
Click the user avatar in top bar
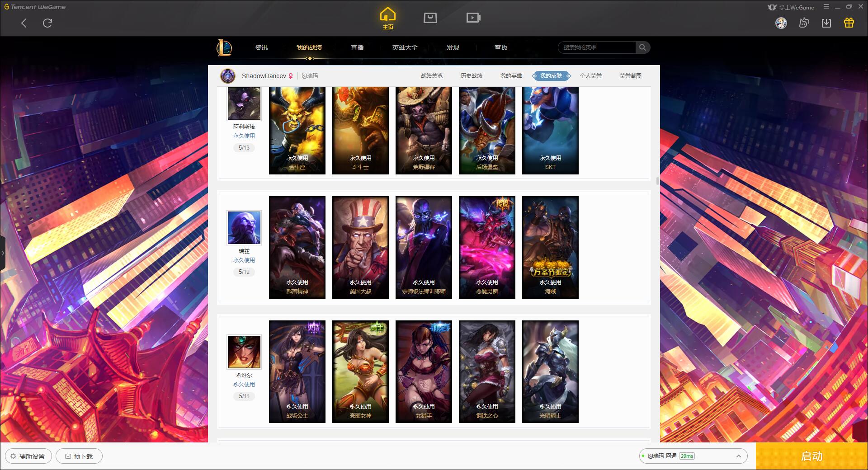[x=781, y=23]
